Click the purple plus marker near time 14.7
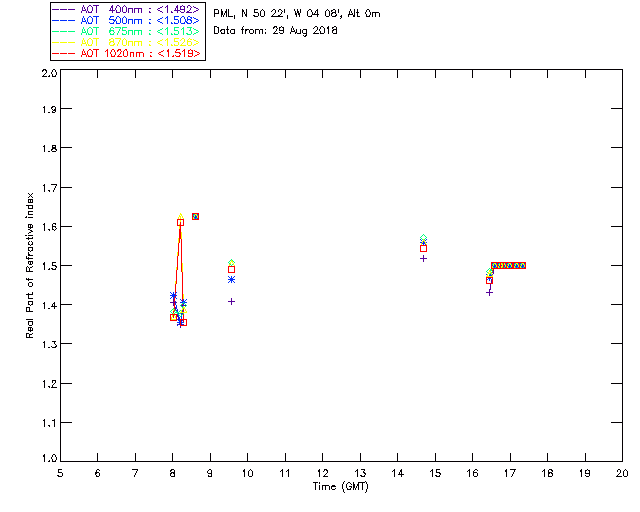Image resolution: width=640 pixels, height=512 pixels. [x=423, y=258]
